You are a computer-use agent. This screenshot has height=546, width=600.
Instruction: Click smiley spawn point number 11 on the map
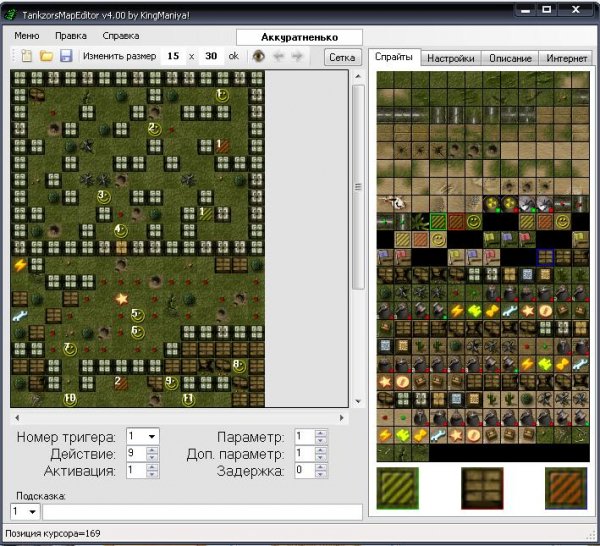tap(188, 399)
